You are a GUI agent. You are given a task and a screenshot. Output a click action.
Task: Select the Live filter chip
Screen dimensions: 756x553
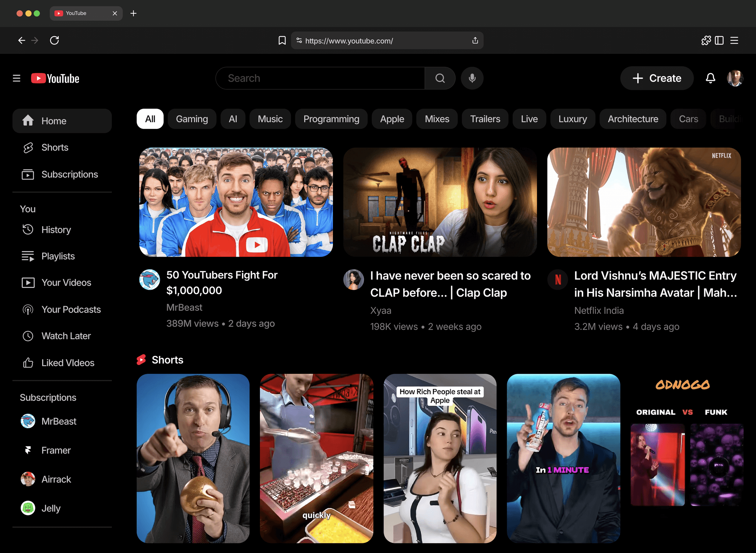click(529, 119)
